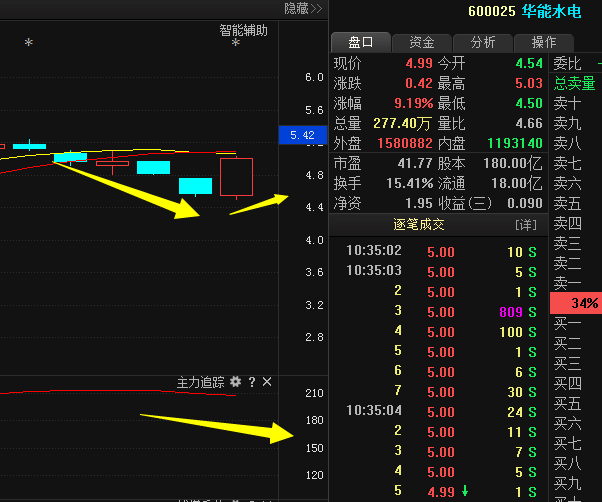Click the 4.99 trade with down arrow
This screenshot has width=602, height=502.
[441, 491]
